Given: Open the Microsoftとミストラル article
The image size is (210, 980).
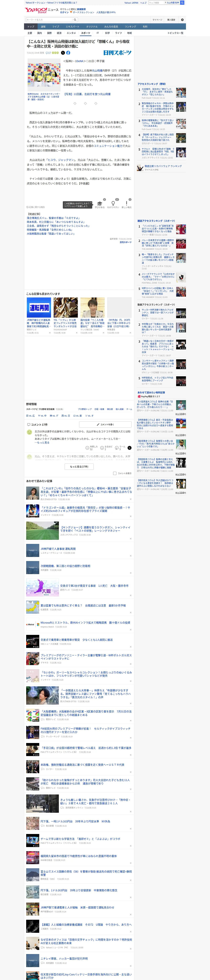Looking at the screenshot, I should [85, 623].
